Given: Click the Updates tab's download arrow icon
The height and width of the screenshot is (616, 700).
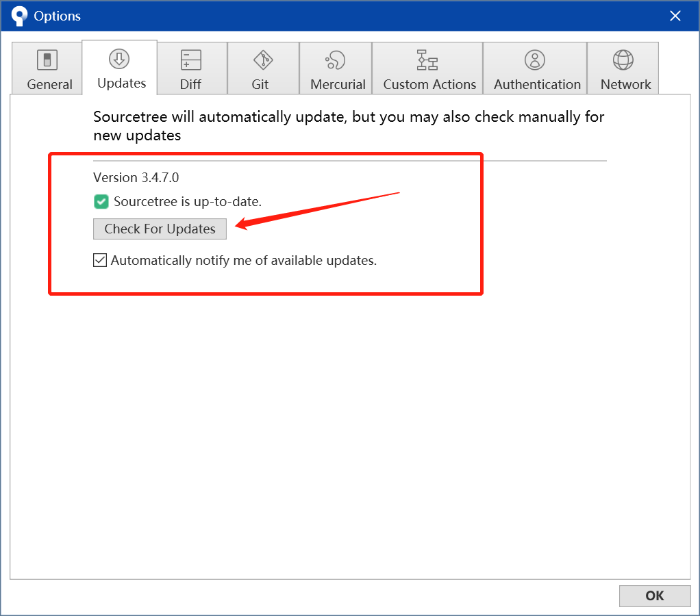Looking at the screenshot, I should click(119, 59).
